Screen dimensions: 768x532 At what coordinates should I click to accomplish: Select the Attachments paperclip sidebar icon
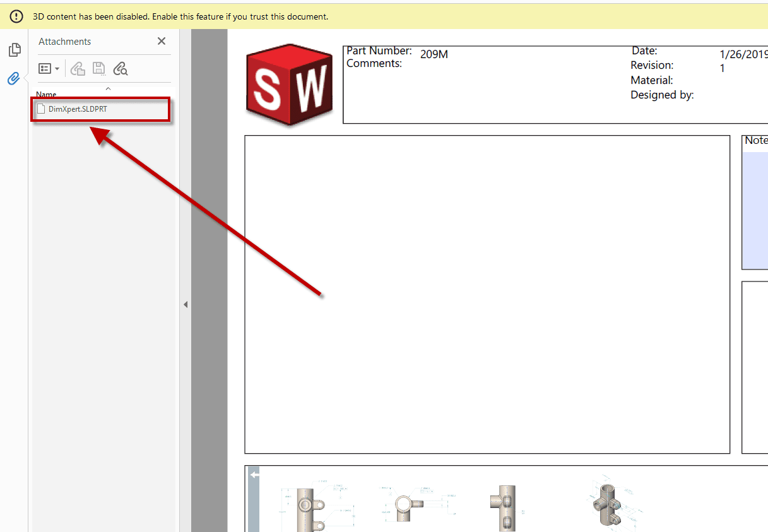pyautogui.click(x=14, y=79)
